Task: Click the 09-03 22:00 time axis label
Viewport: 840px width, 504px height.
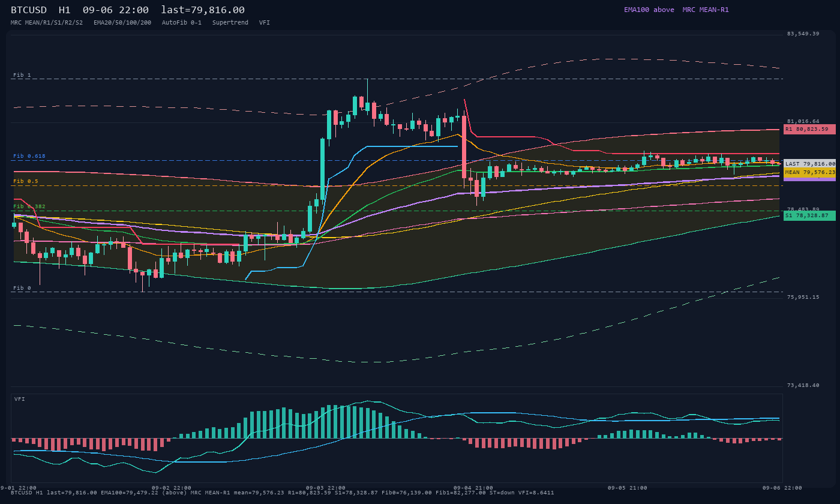Action: click(x=326, y=488)
